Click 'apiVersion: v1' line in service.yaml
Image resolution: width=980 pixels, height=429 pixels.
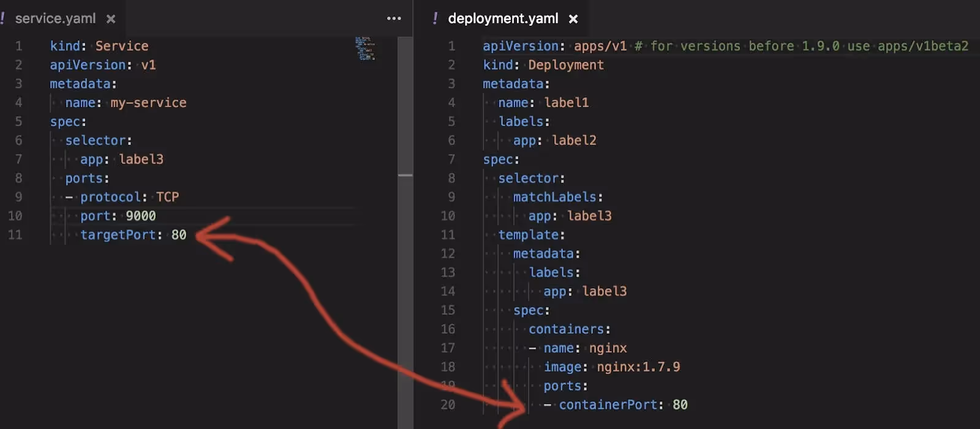click(103, 65)
